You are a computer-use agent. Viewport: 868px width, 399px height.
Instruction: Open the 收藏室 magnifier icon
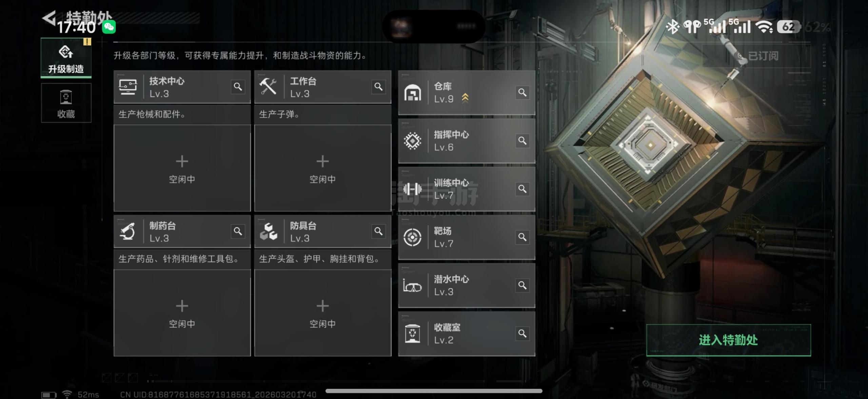522,334
